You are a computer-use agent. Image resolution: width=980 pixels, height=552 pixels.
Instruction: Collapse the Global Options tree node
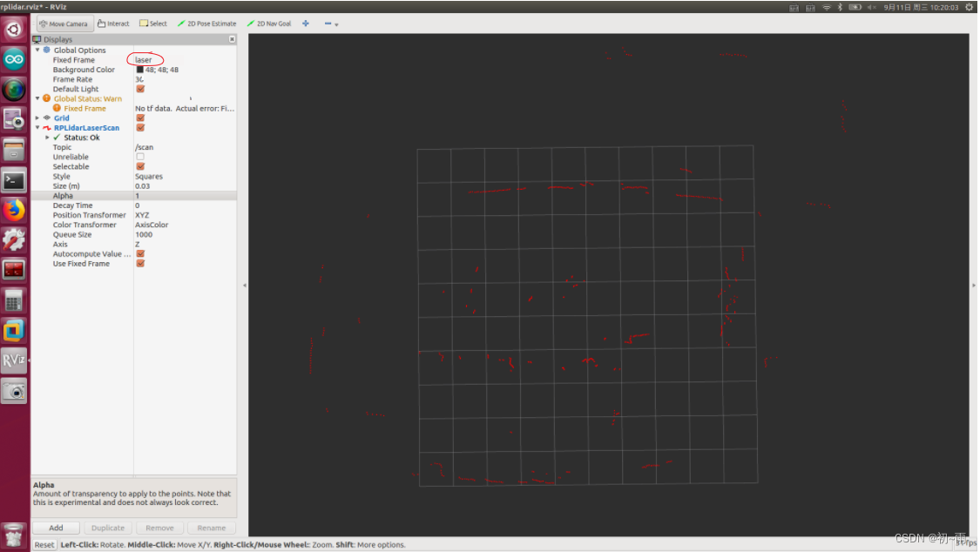(37, 50)
